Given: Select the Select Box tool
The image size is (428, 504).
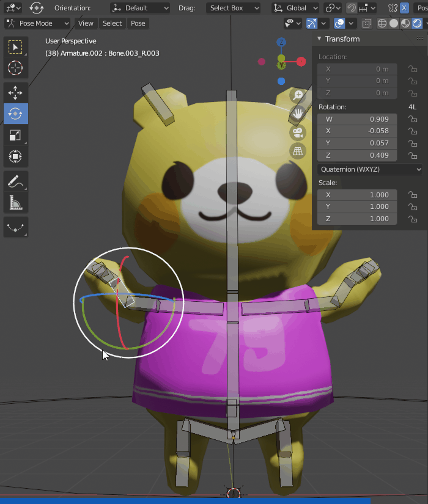Looking at the screenshot, I should click(x=15, y=47).
